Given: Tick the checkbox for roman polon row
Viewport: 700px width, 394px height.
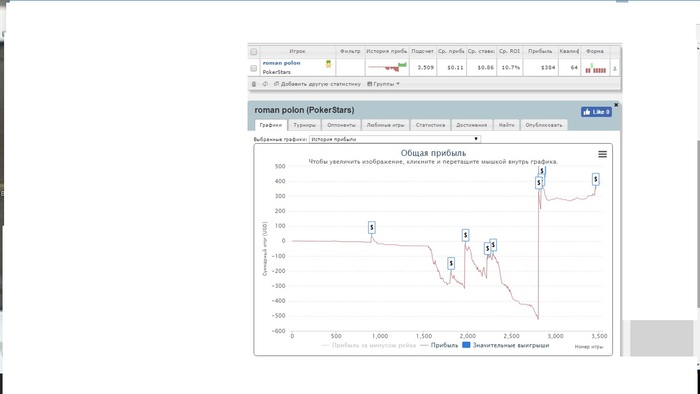Looking at the screenshot, I should pyautogui.click(x=254, y=68).
